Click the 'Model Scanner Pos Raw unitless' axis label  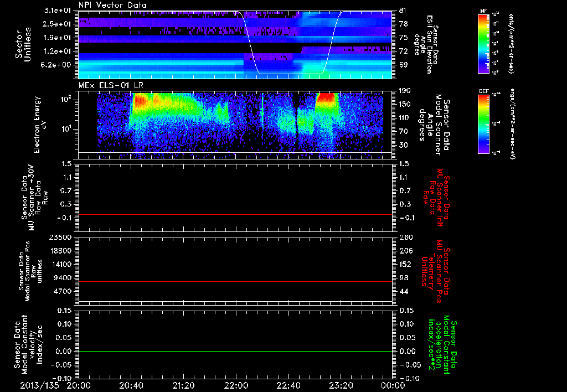tap(30, 271)
